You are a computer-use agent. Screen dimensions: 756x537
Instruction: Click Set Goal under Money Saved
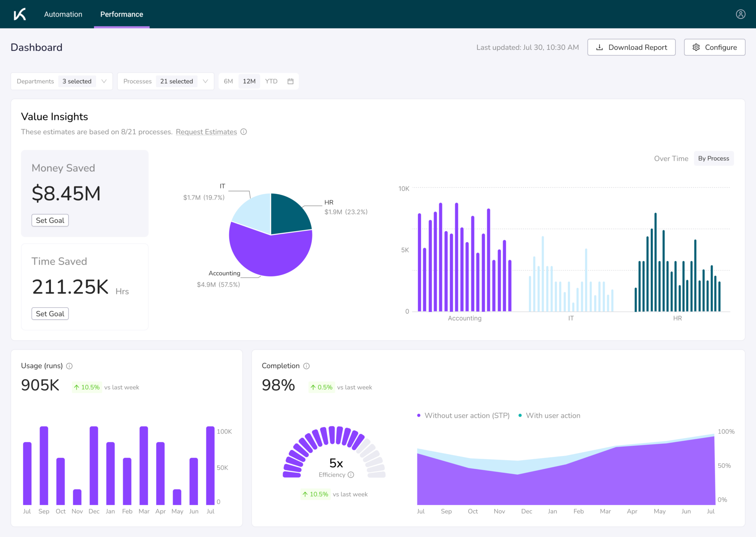click(50, 220)
